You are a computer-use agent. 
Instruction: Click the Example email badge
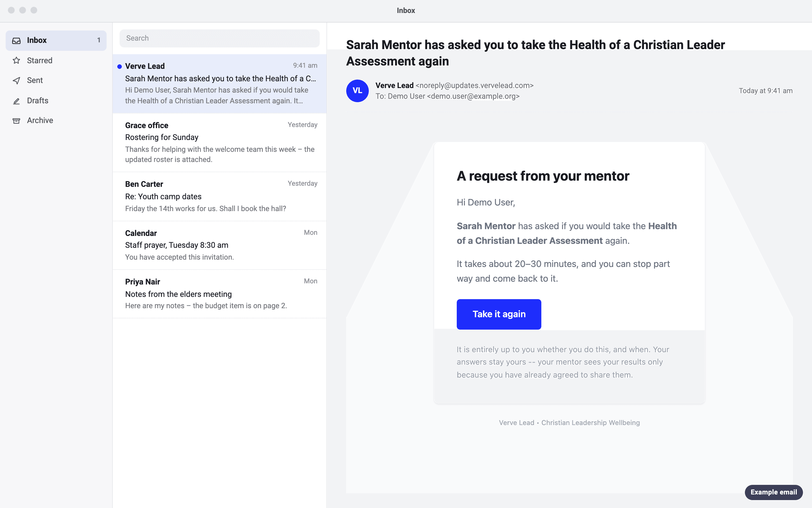774,492
